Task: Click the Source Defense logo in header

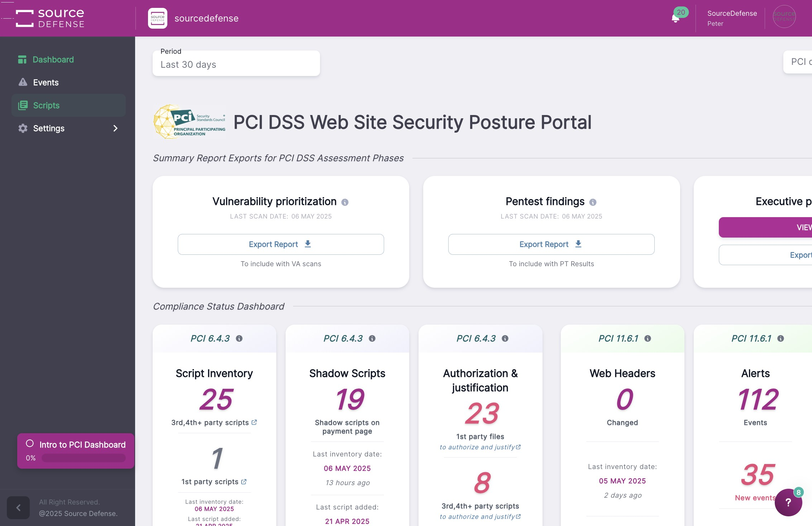Action: [50, 18]
